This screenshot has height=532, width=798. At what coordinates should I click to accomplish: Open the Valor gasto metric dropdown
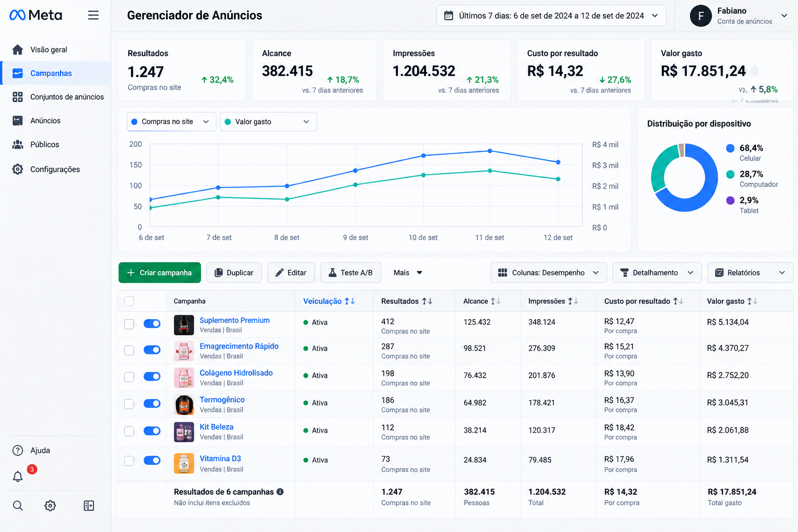click(269, 122)
